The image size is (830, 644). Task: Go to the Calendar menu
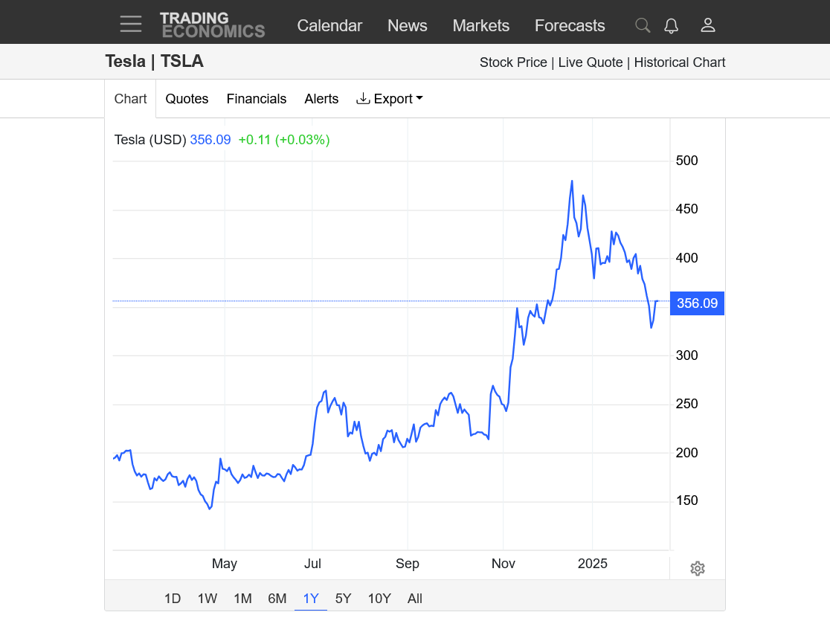(x=329, y=25)
